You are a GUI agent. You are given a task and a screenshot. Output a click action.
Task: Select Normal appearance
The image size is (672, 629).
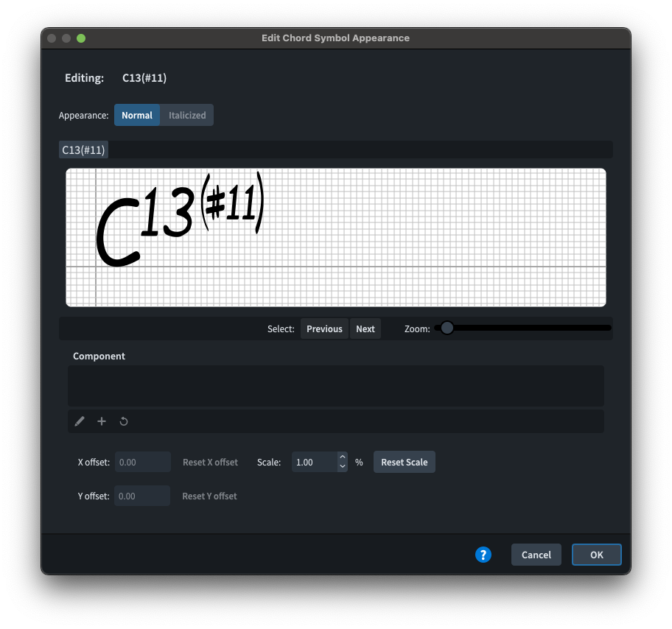click(x=137, y=115)
